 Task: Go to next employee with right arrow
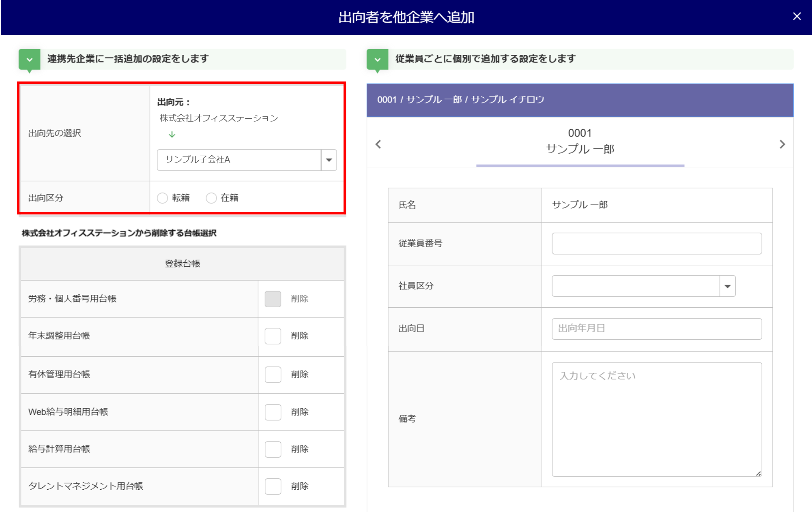pyautogui.click(x=782, y=144)
